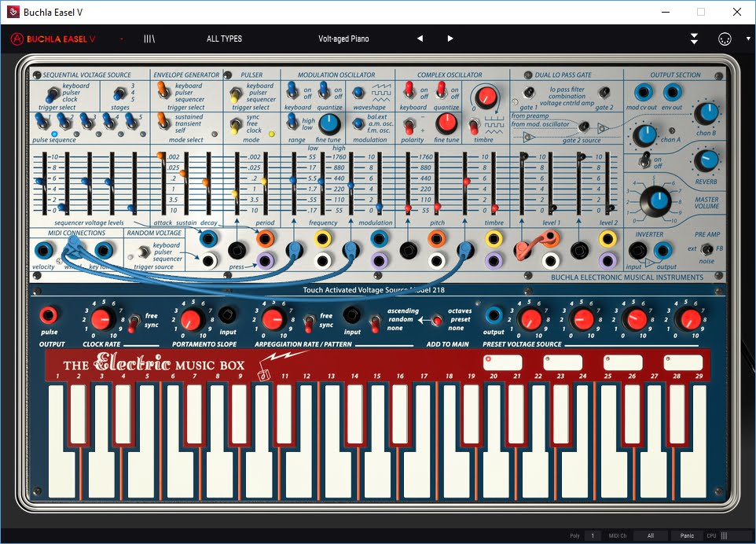Go to the next preset arrow

(x=450, y=39)
